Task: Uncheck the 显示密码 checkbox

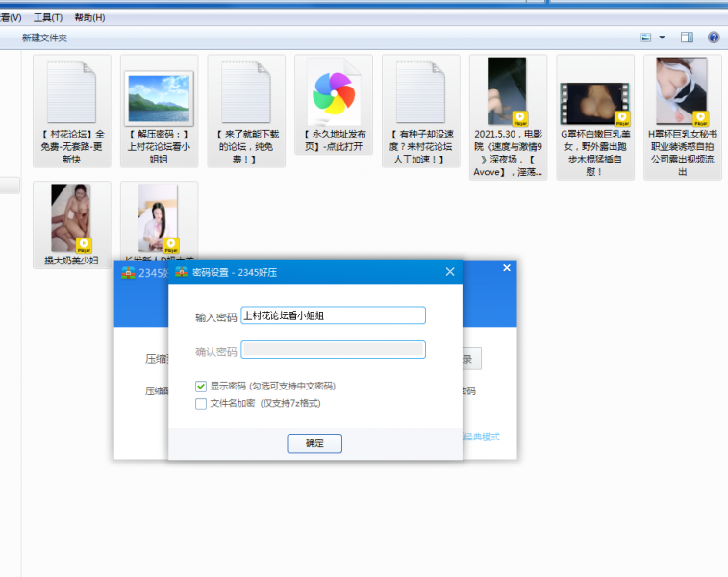Action: (201, 386)
